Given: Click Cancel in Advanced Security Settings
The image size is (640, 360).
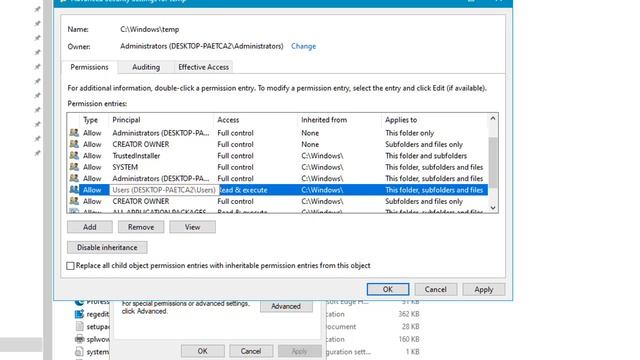Looking at the screenshot, I should (x=436, y=289).
